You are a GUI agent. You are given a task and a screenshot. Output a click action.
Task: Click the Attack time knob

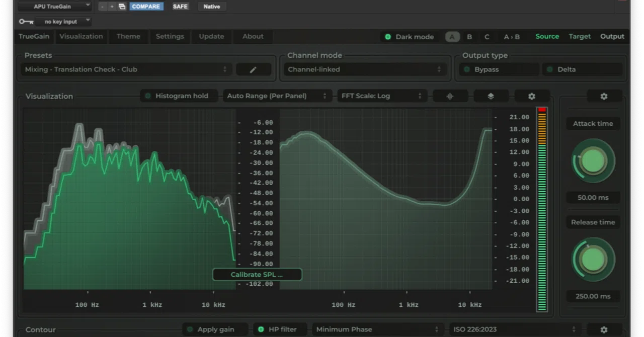[593, 161]
